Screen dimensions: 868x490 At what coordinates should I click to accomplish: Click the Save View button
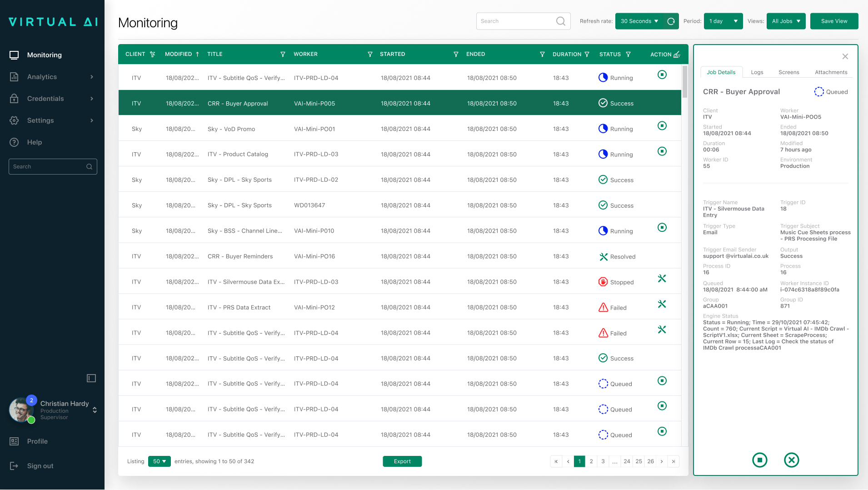coord(834,21)
